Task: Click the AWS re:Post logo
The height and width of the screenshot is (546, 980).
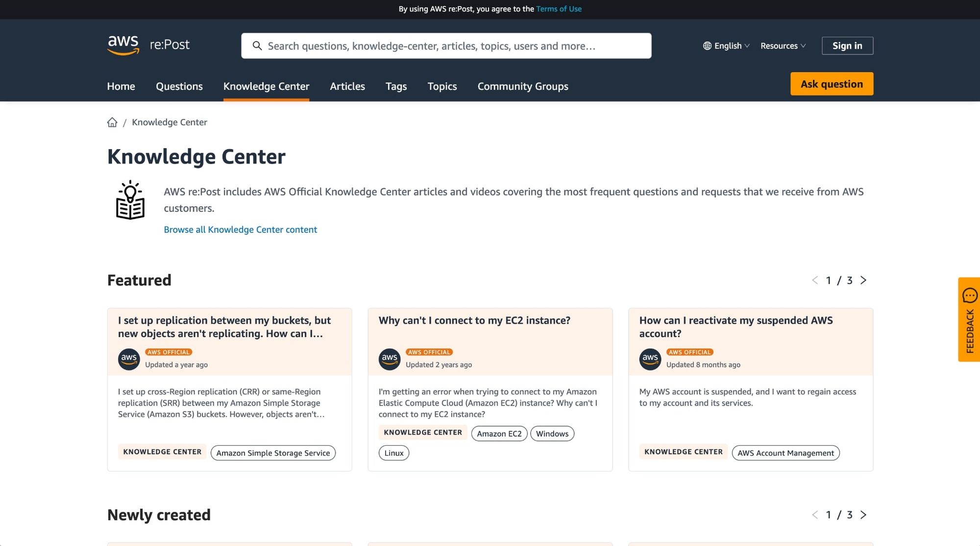Action: click(x=148, y=45)
